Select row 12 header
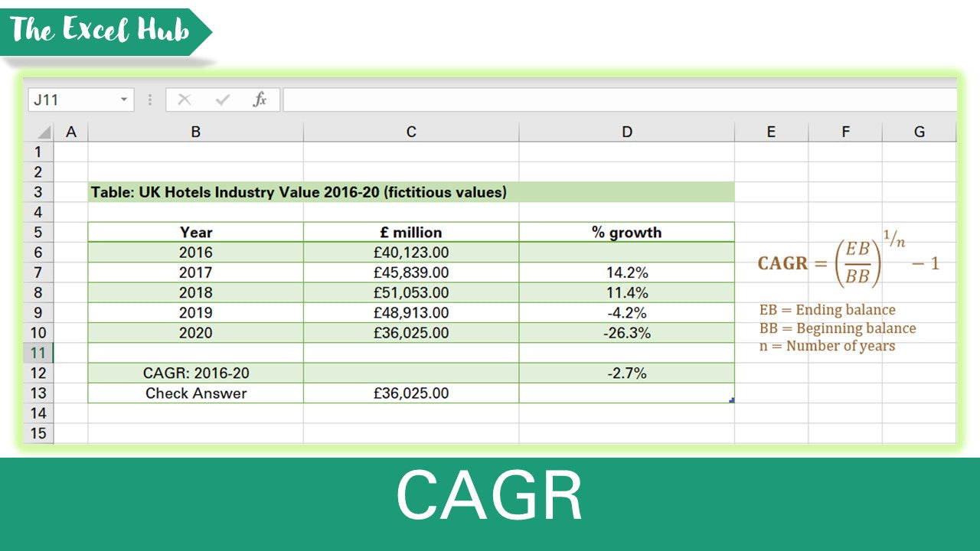980x551 pixels. [x=38, y=373]
